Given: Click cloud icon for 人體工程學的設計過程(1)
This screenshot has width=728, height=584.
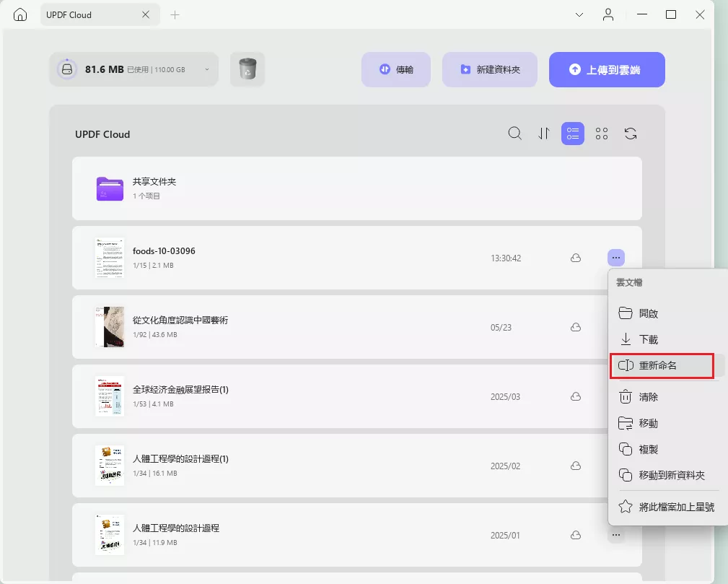Looking at the screenshot, I should point(576,466).
